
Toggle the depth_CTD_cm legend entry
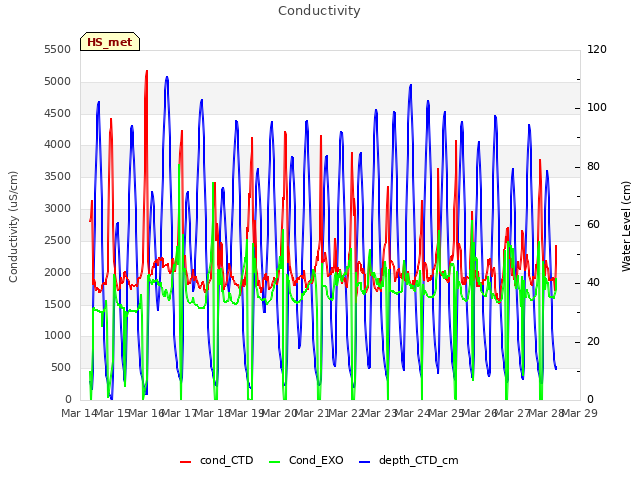(409, 460)
